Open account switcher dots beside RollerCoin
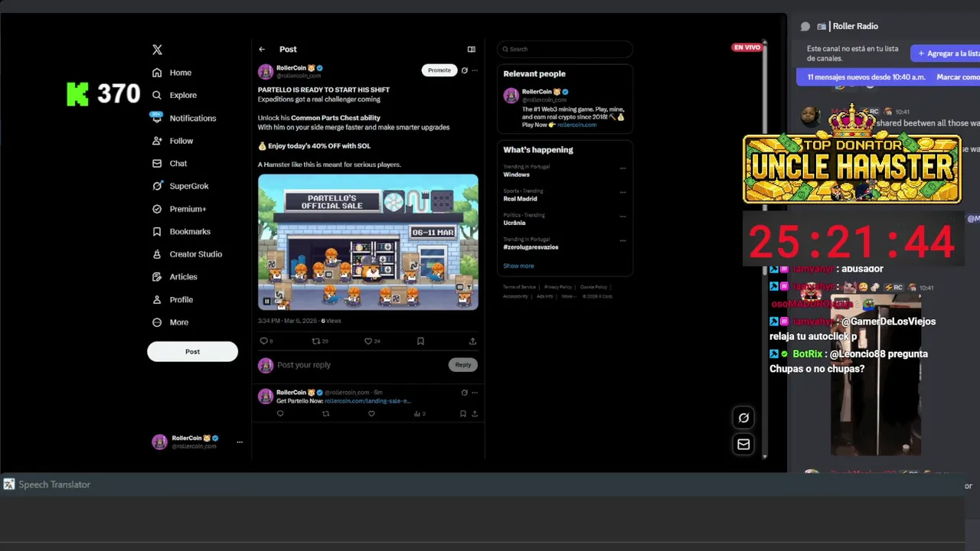 [240, 442]
